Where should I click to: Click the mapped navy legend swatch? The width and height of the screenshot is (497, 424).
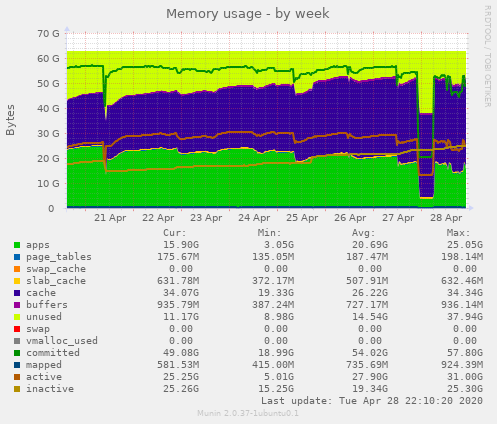point(17,365)
